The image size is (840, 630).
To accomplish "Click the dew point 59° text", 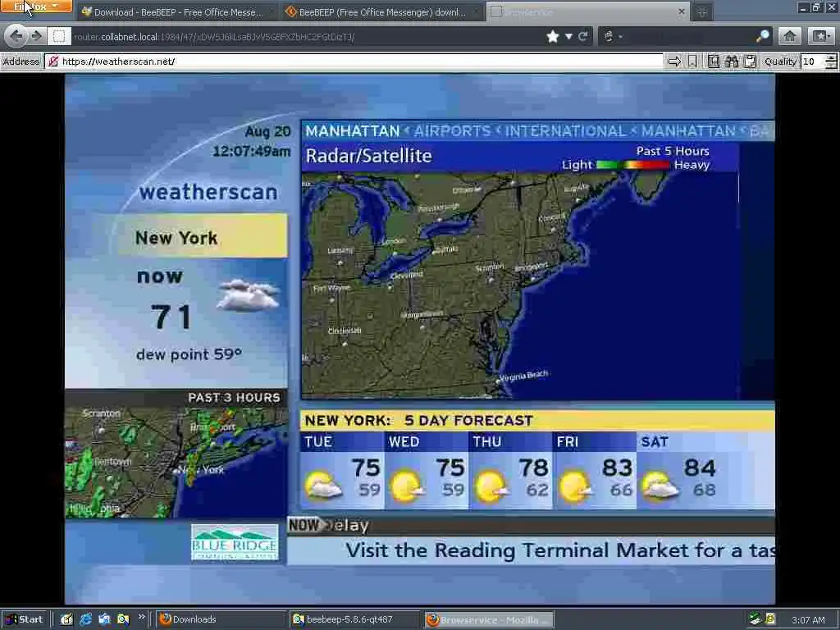I will pyautogui.click(x=189, y=354).
